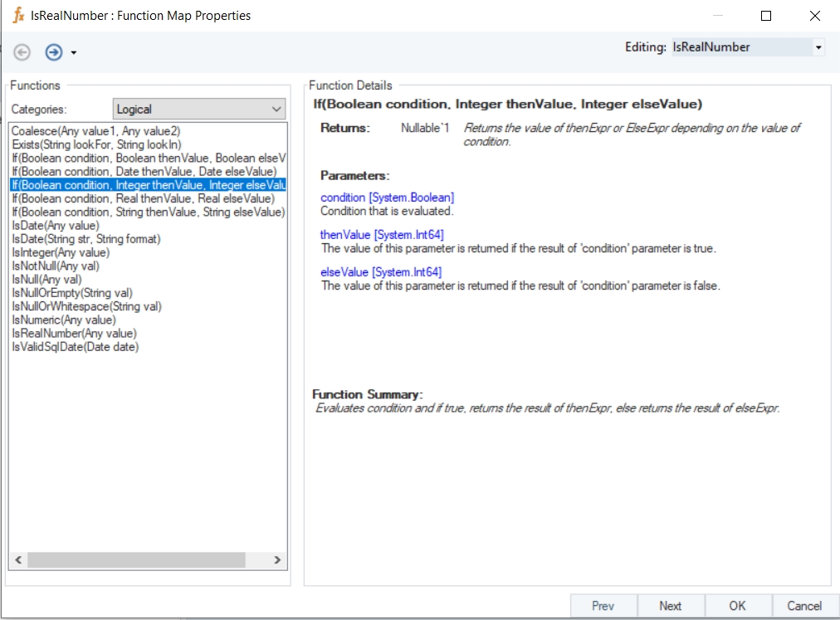
Task: Expand the Editing IsRealNumber dropdown
Action: tap(818, 48)
